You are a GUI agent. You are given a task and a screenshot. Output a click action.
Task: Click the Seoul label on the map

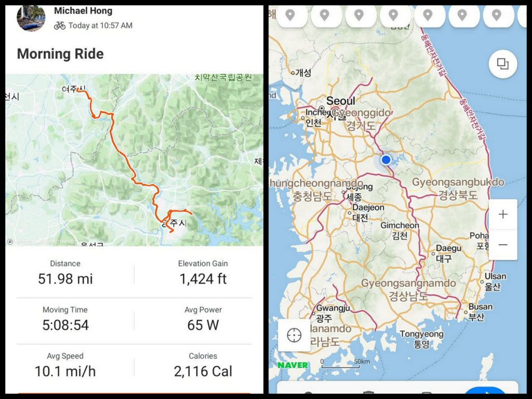tap(341, 101)
